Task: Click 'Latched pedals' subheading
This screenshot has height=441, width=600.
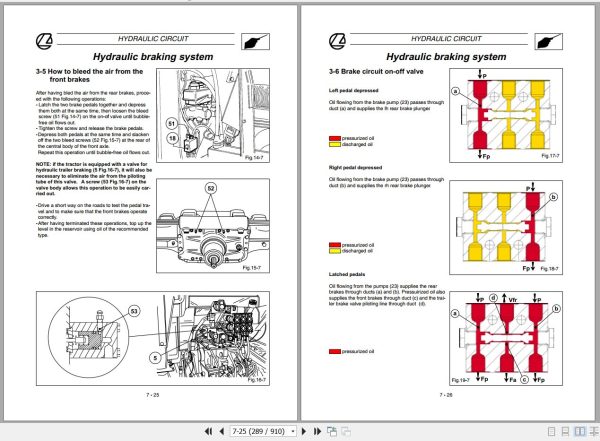Action: point(347,274)
